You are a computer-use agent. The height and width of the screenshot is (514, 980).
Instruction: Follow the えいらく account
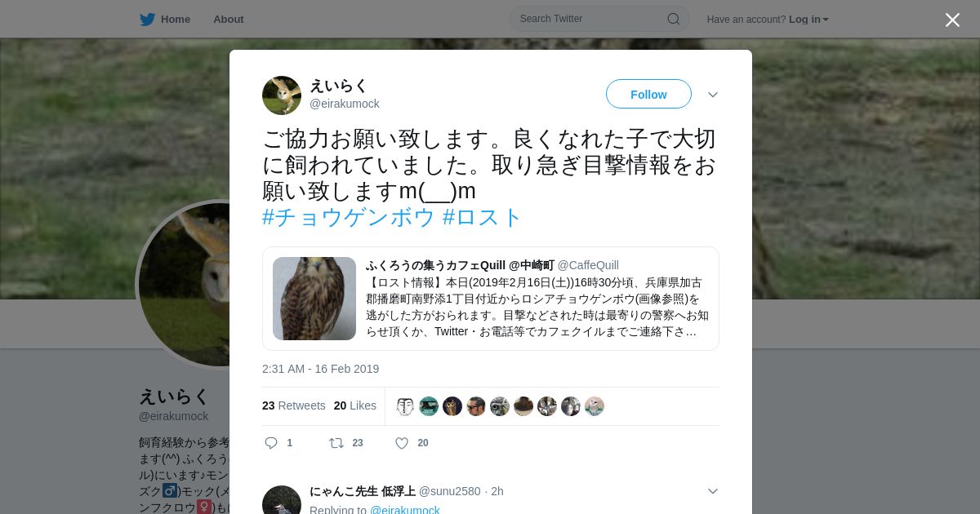[648, 95]
